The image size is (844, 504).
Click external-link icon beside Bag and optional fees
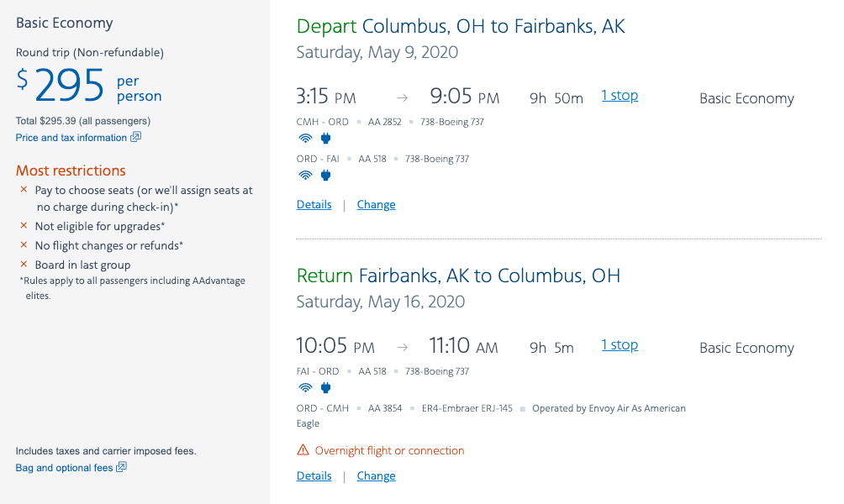[x=121, y=467]
